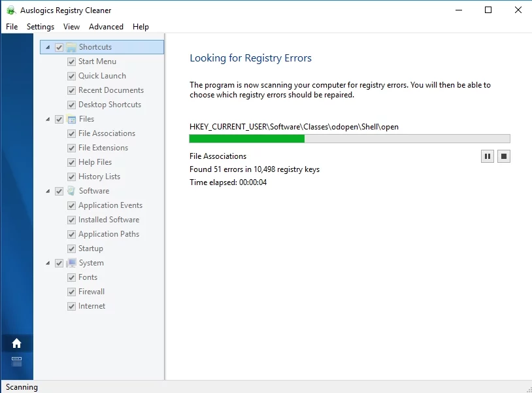Click the 'Found 51 errors' status line
Viewport: 532px width, 393px height.
254,169
